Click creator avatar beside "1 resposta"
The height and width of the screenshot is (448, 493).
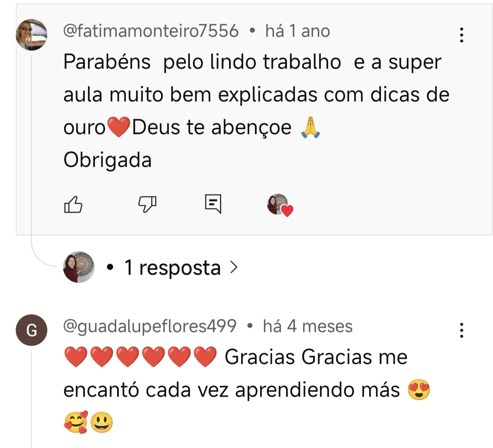tap(79, 267)
